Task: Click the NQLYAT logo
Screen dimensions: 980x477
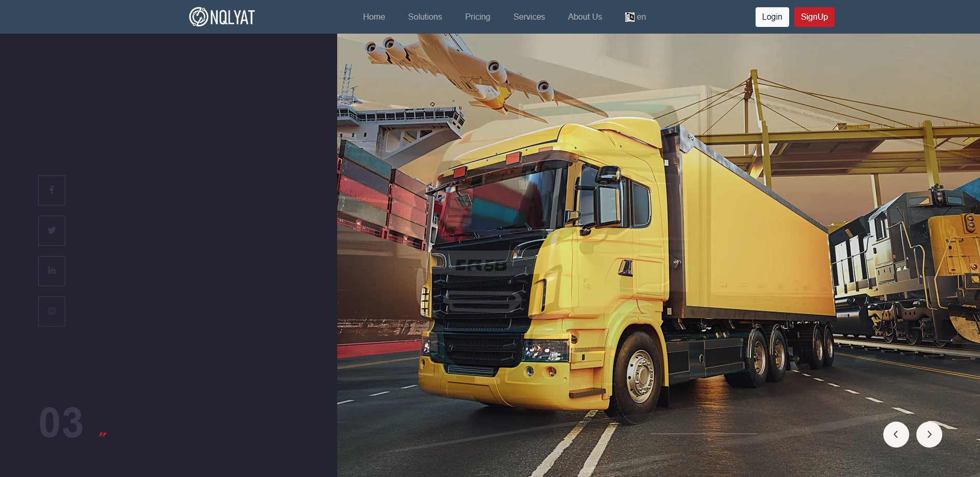Action: tap(222, 17)
